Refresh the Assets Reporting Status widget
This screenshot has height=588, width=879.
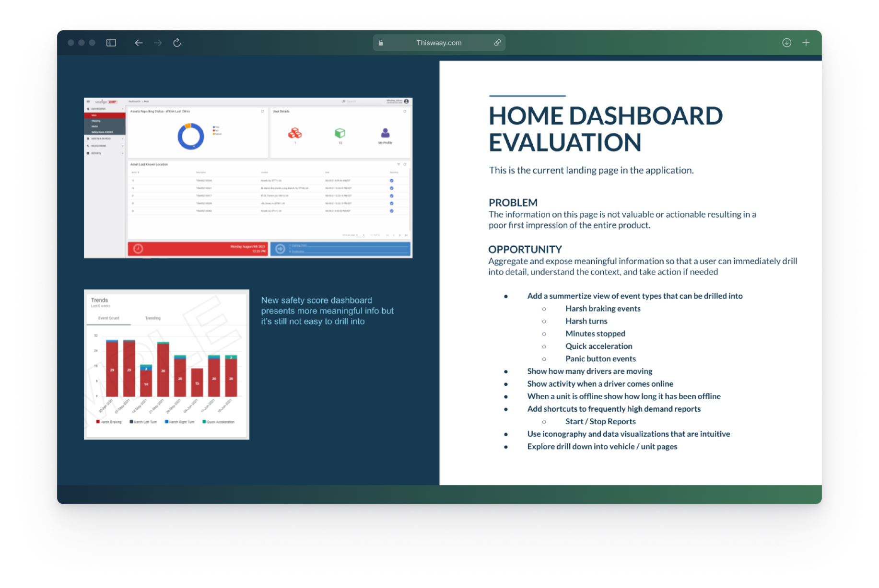pyautogui.click(x=262, y=111)
